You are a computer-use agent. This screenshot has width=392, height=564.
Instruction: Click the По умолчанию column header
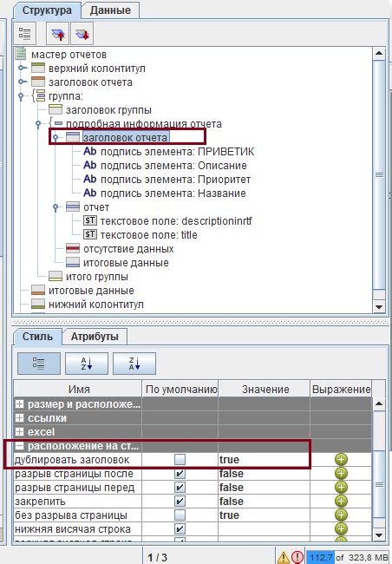tap(180, 390)
